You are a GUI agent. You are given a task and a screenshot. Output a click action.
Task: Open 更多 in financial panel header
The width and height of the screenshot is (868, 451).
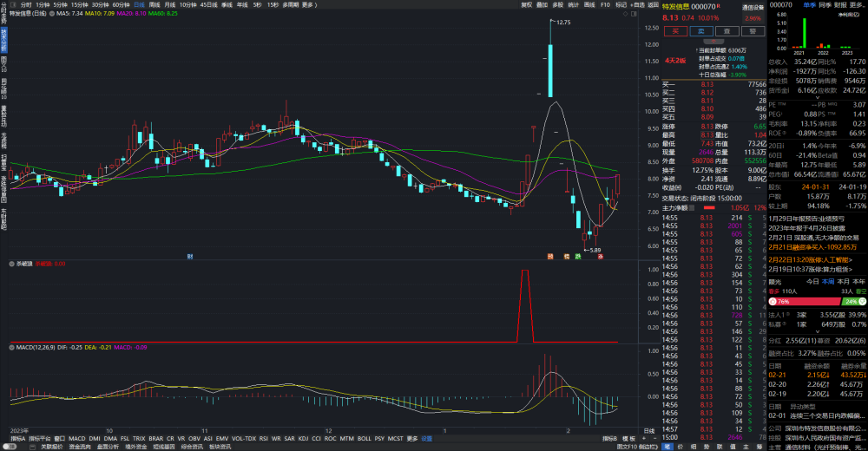[x=856, y=4]
